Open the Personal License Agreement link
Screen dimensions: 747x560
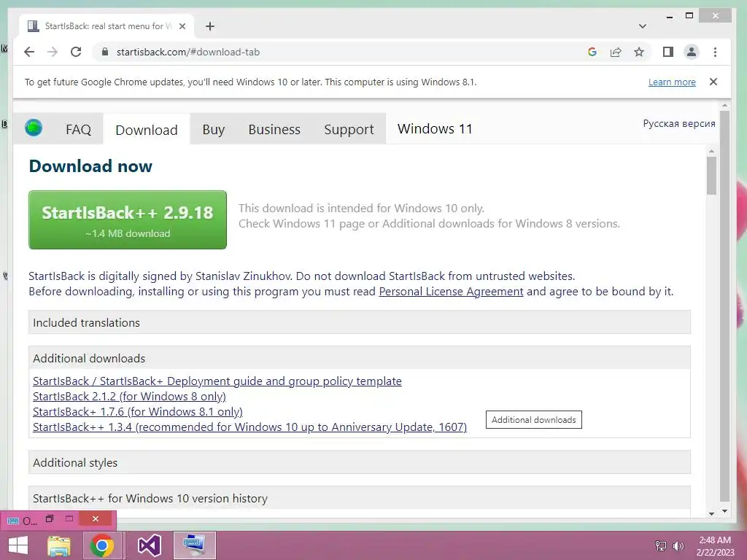point(451,292)
